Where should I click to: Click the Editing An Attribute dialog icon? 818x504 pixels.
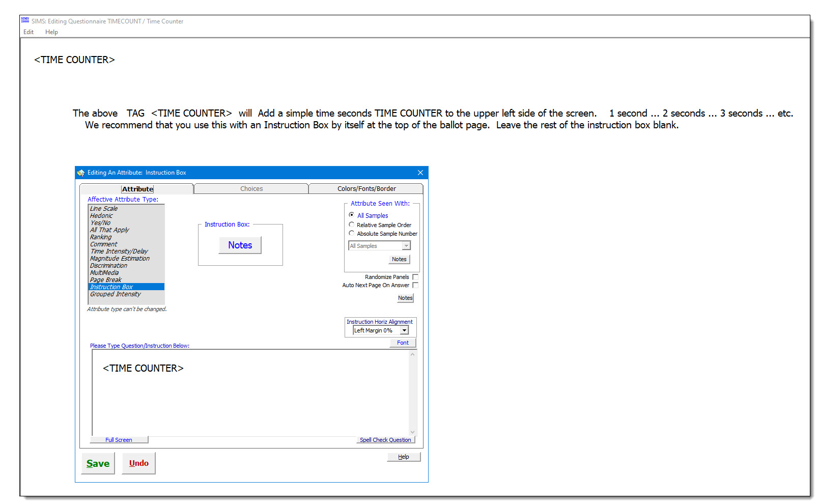point(81,173)
